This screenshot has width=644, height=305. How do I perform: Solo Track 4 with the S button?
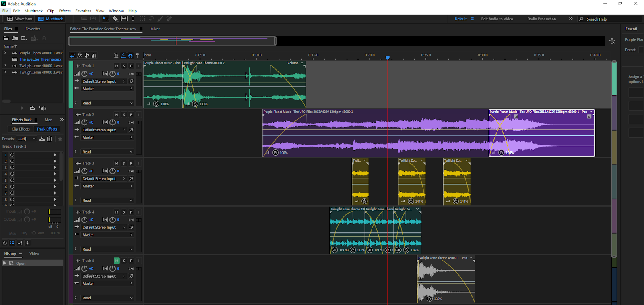pyautogui.click(x=124, y=212)
